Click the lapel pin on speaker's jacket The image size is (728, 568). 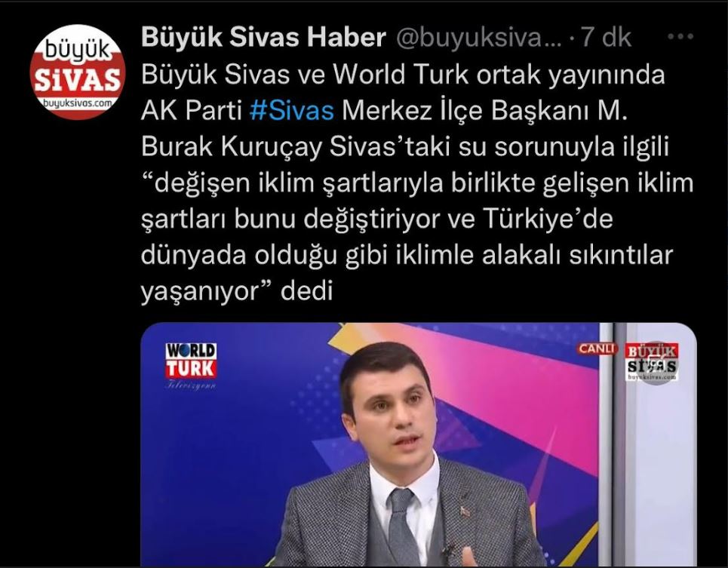pyautogui.click(x=465, y=511)
